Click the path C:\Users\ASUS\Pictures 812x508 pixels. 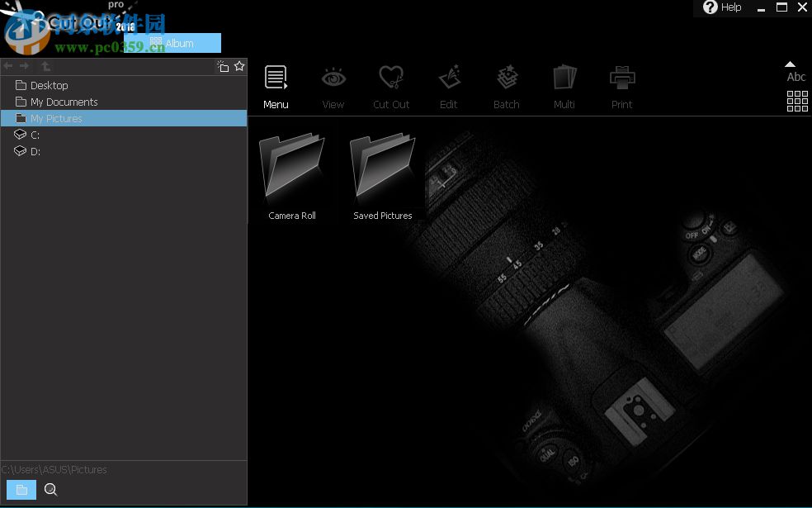point(54,470)
